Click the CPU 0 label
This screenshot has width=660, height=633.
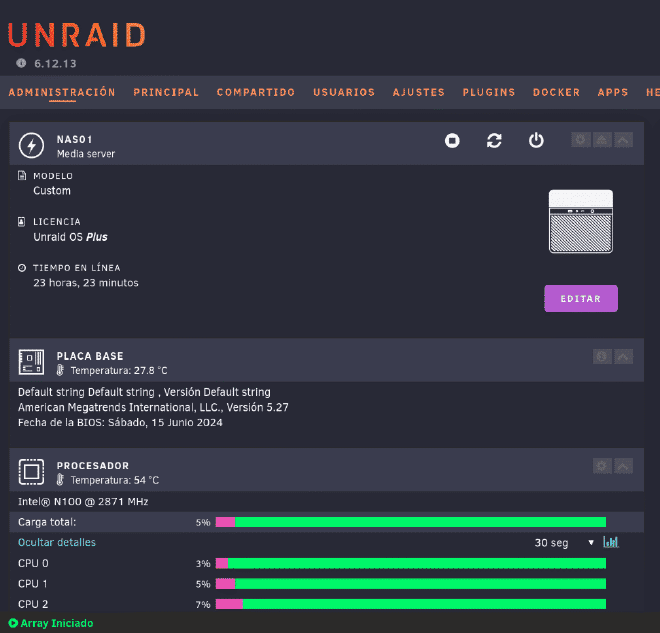[33, 563]
